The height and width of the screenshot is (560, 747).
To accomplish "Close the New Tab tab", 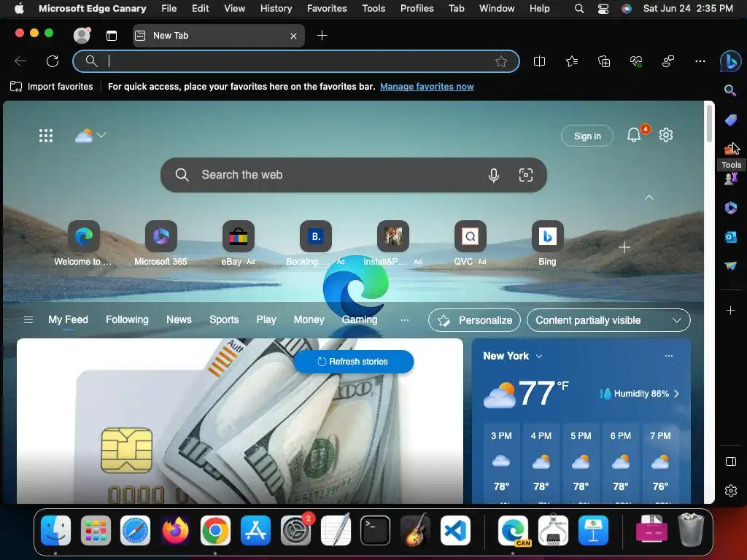I will 293,36.
